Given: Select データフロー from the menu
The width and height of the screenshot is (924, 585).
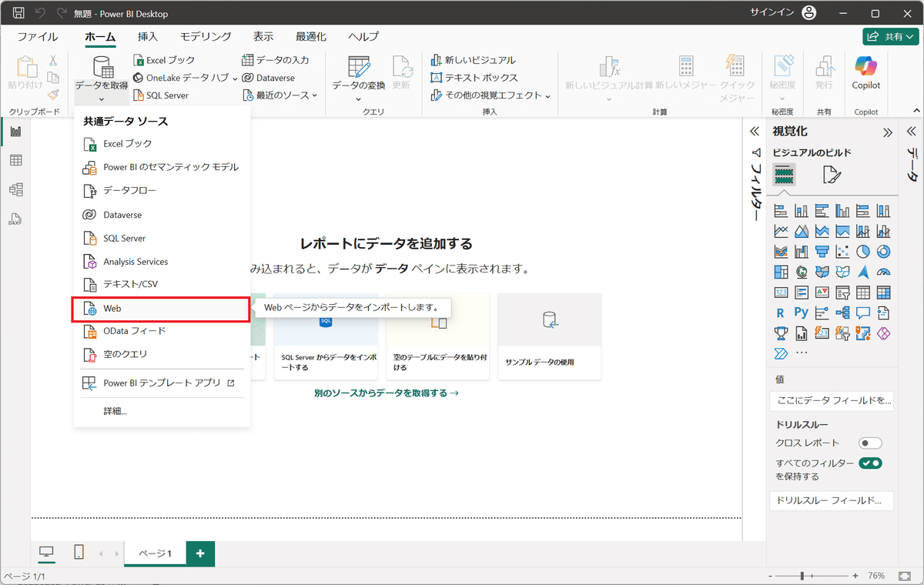Looking at the screenshot, I should pyautogui.click(x=162, y=190).
